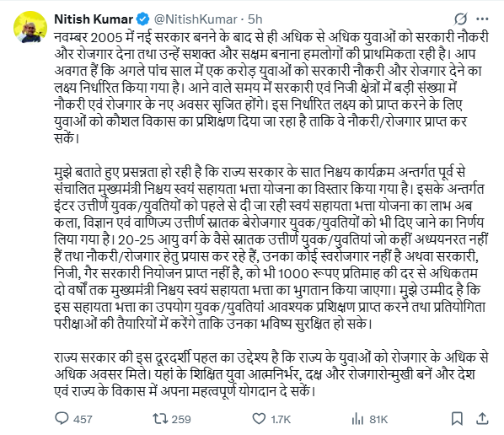Click the reply speech bubble icon
The height and width of the screenshot is (435, 504).
click(x=62, y=419)
